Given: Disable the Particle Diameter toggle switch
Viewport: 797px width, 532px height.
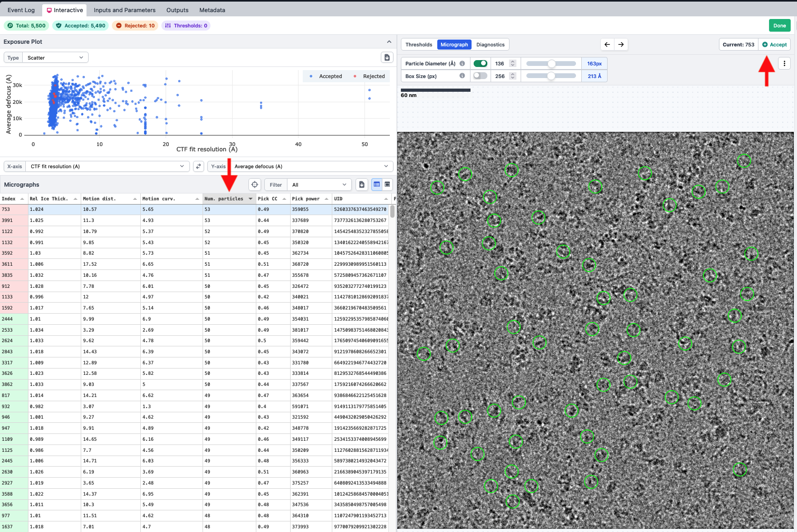Looking at the screenshot, I should click(x=481, y=63).
